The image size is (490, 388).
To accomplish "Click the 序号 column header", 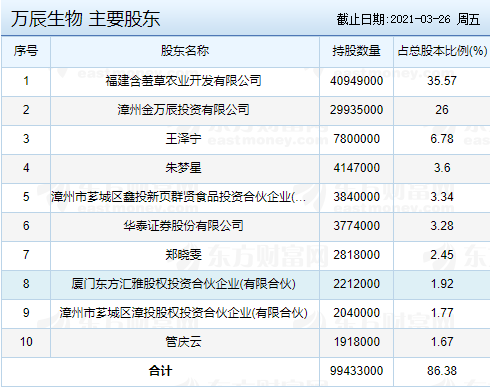I will click(26, 51).
